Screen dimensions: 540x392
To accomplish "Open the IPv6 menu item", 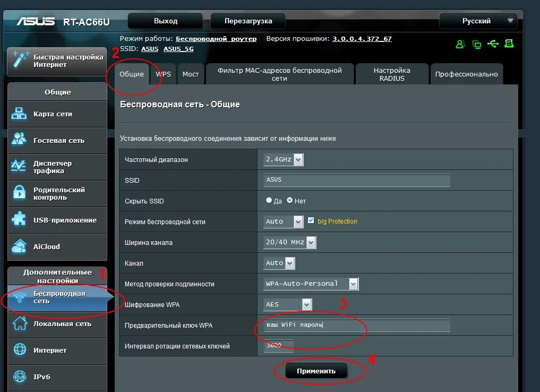I will pos(57,377).
